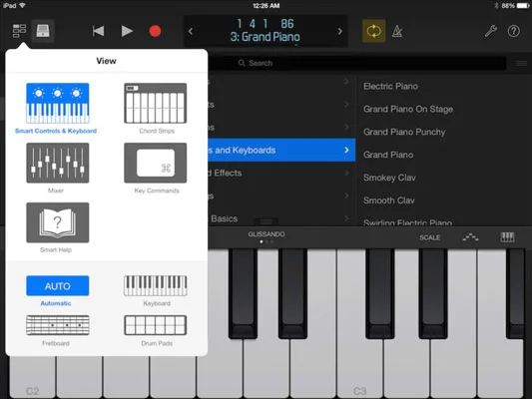Go to next track right arrow
The width and height of the screenshot is (532, 399).
(x=340, y=31)
